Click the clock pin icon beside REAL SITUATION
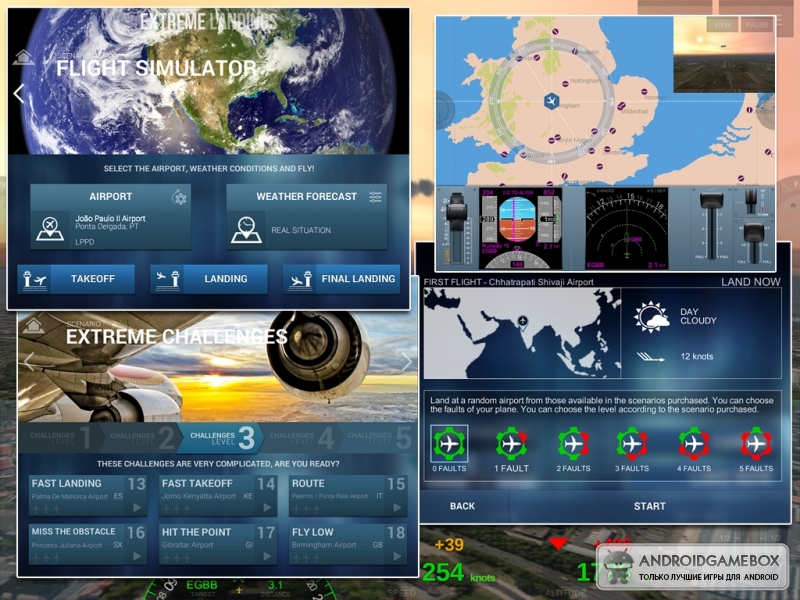 tap(246, 230)
